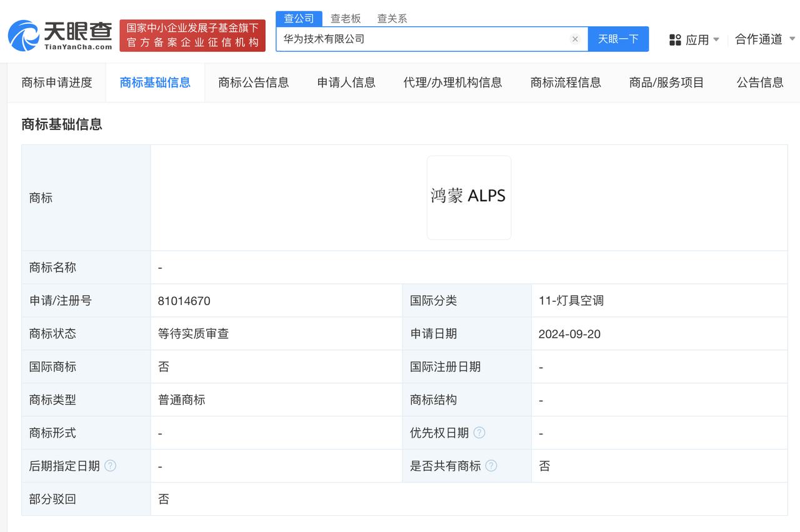Expand the 应用 dropdown arrow
This screenshot has width=800, height=532.
pos(716,40)
